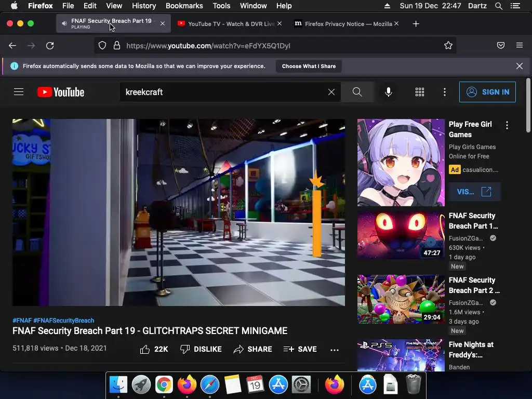Open the Tools menu

(x=221, y=6)
